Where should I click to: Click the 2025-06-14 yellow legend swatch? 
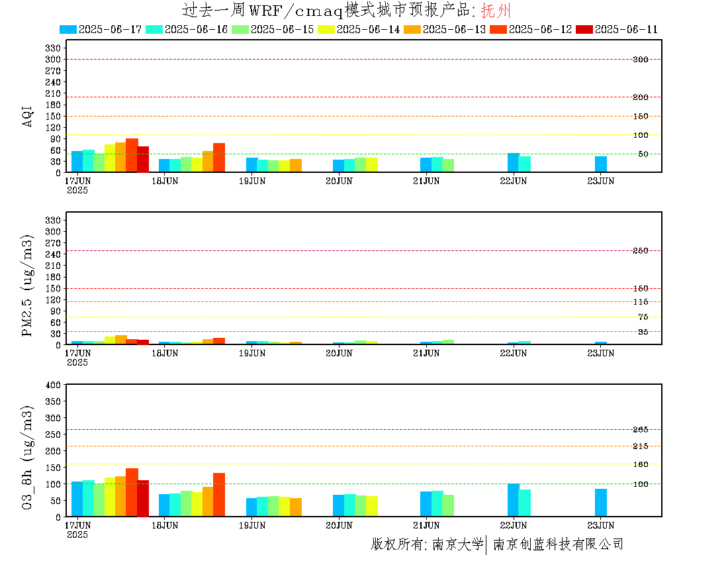pyautogui.click(x=326, y=29)
